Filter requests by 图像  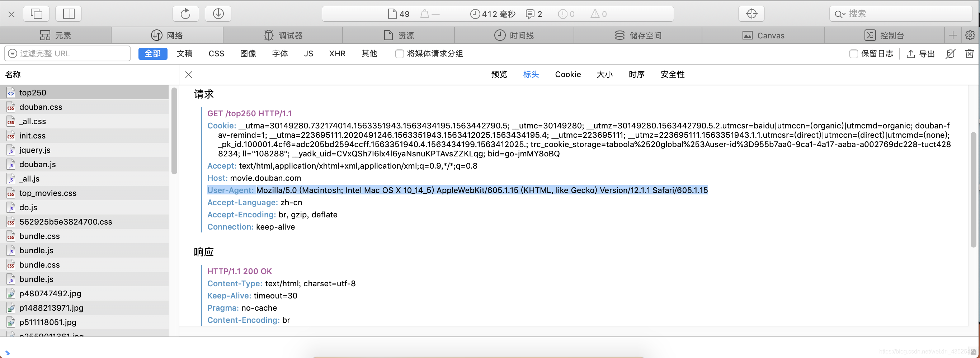[248, 54]
